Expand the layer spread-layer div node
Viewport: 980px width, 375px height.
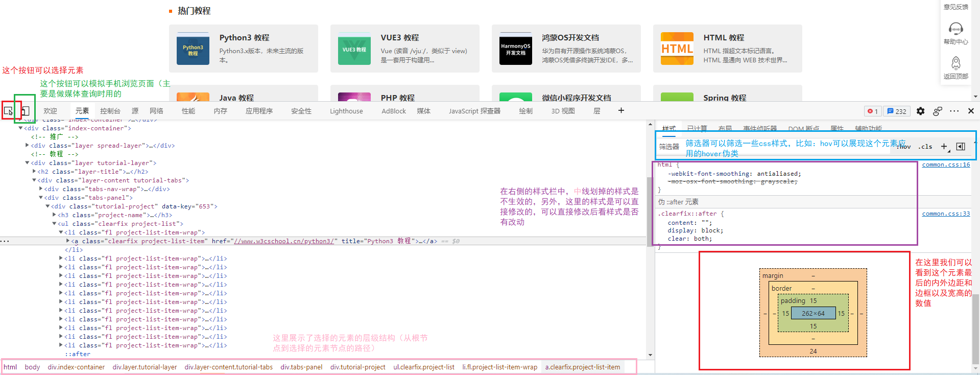(27, 146)
